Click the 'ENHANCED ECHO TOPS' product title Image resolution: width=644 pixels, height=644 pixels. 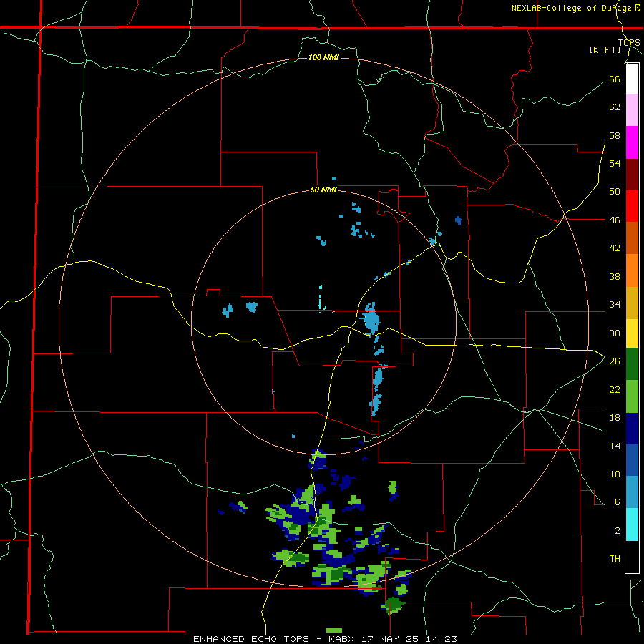(x=251, y=639)
